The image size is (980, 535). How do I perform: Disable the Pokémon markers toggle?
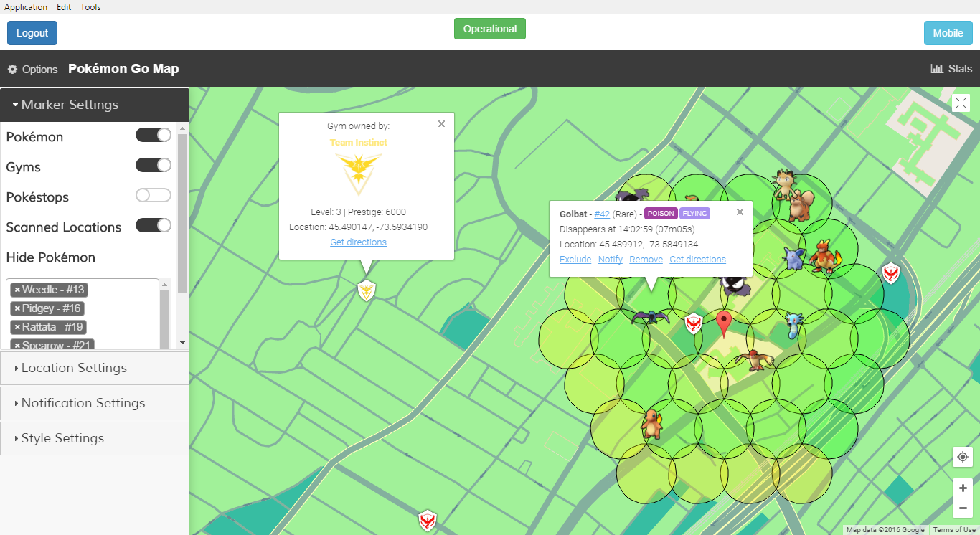(154, 136)
